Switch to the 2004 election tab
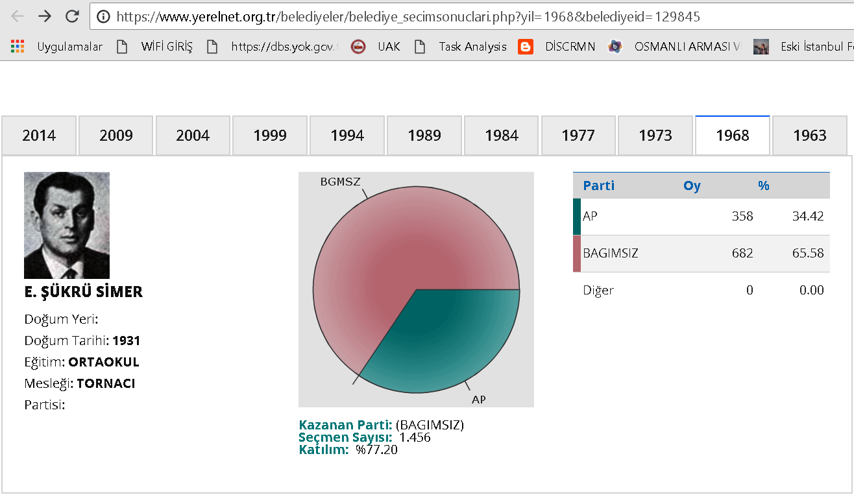854x504 pixels. pyautogui.click(x=193, y=136)
